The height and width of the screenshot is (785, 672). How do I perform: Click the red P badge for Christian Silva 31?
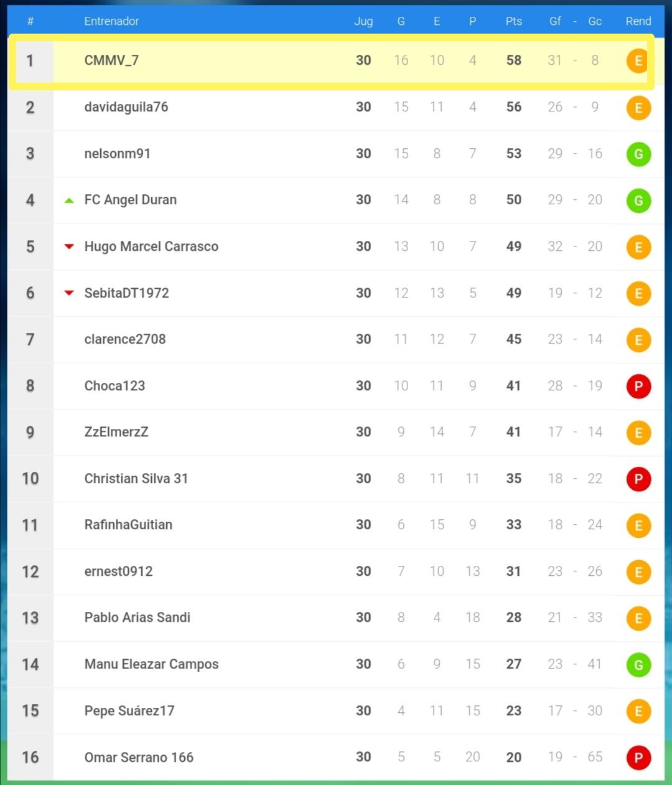pos(638,479)
